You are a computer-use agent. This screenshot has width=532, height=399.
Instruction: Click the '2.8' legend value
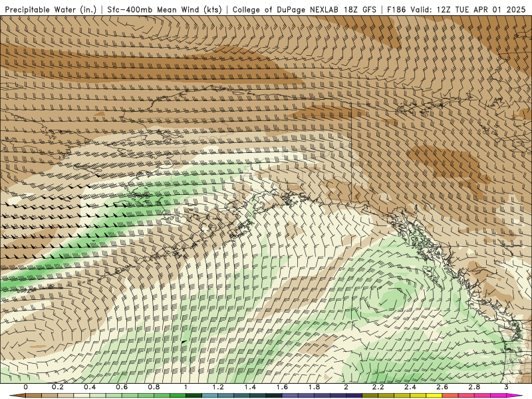(474, 387)
